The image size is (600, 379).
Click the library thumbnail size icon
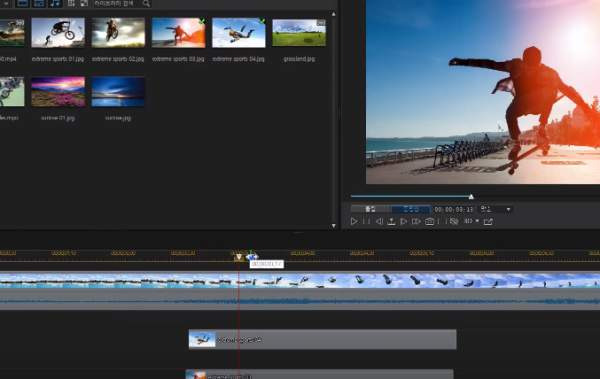pyautogui.click(x=84, y=3)
